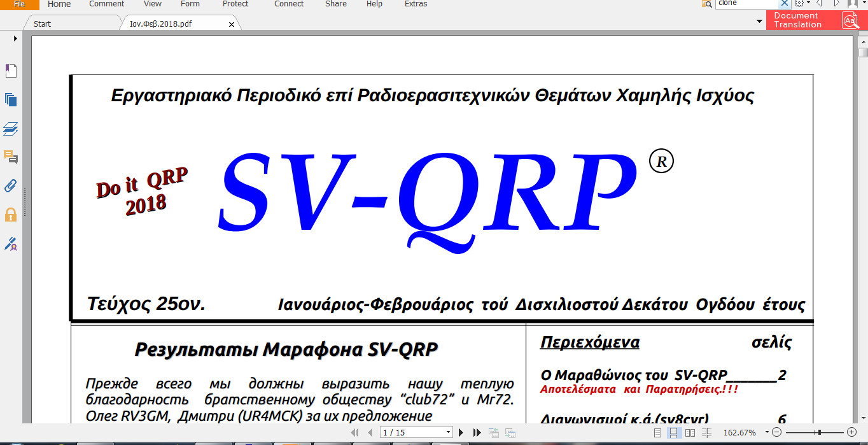Viewport: 868px width, 445px height.
Task: Go to the next page
Action: (461, 432)
